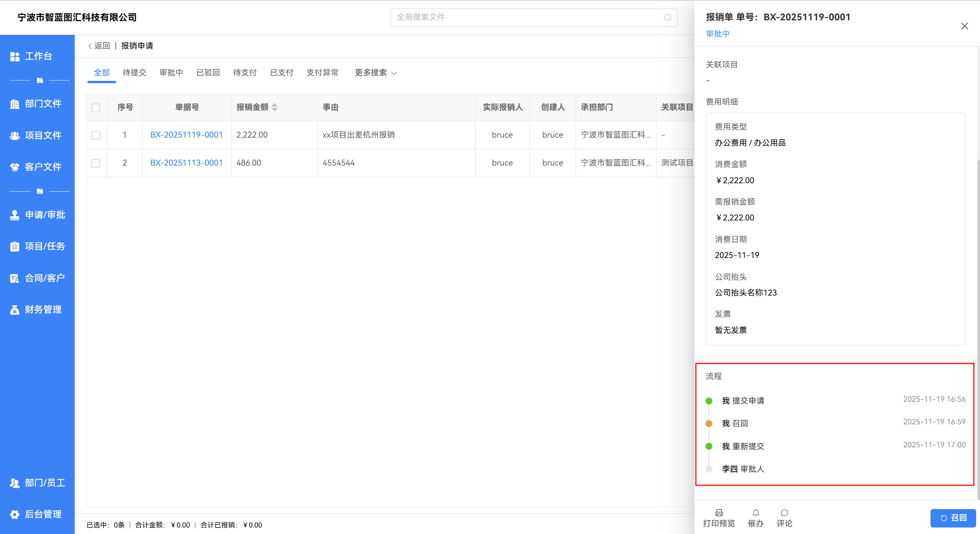Open the 评论 comment bubble icon

pyautogui.click(x=784, y=513)
